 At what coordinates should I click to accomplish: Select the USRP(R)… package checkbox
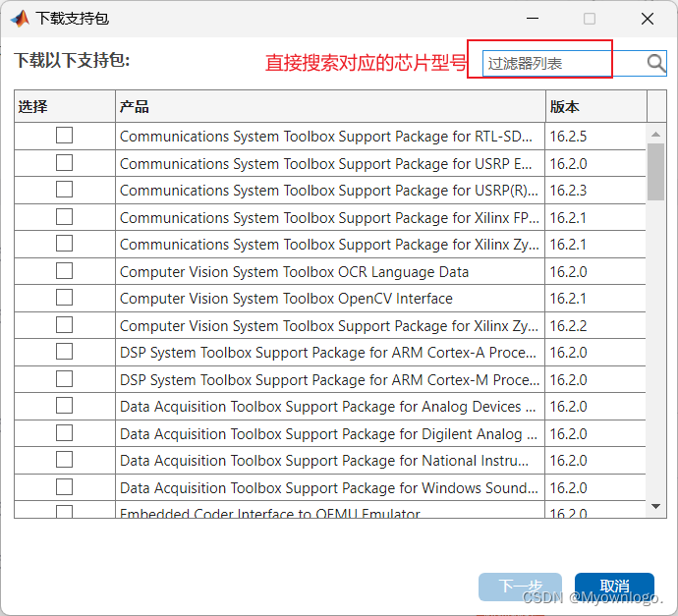[64, 190]
